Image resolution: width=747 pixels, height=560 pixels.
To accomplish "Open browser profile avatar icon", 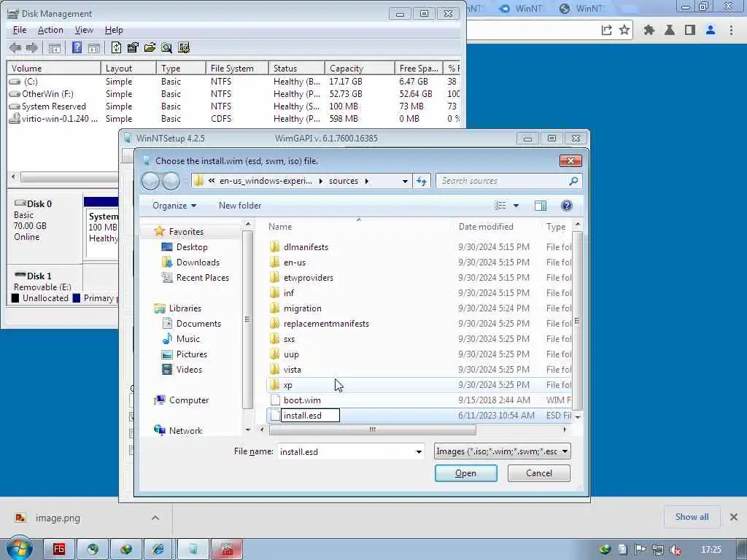I will [x=711, y=31].
